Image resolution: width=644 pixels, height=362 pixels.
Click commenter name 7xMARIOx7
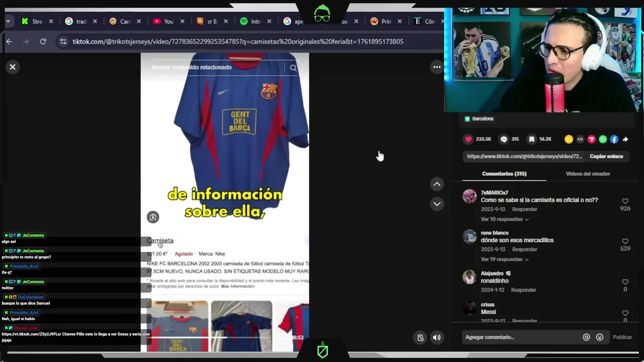point(495,193)
